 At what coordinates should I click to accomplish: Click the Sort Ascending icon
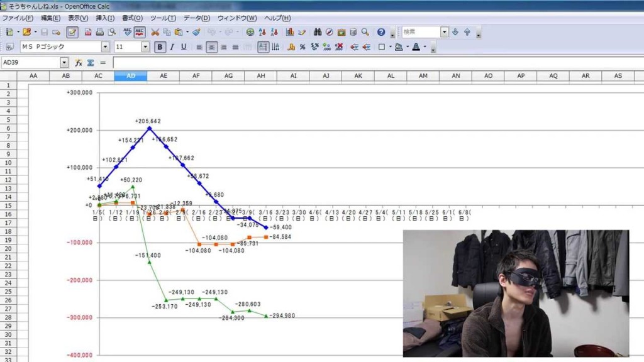tap(262, 32)
